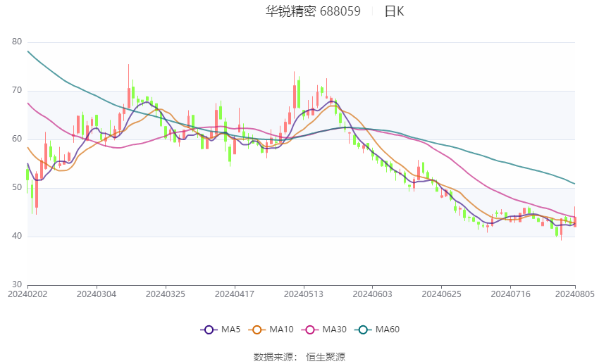The height and width of the screenshot is (364, 599).
Task: Click the x-axis date label 20240625
Action: pos(441,294)
